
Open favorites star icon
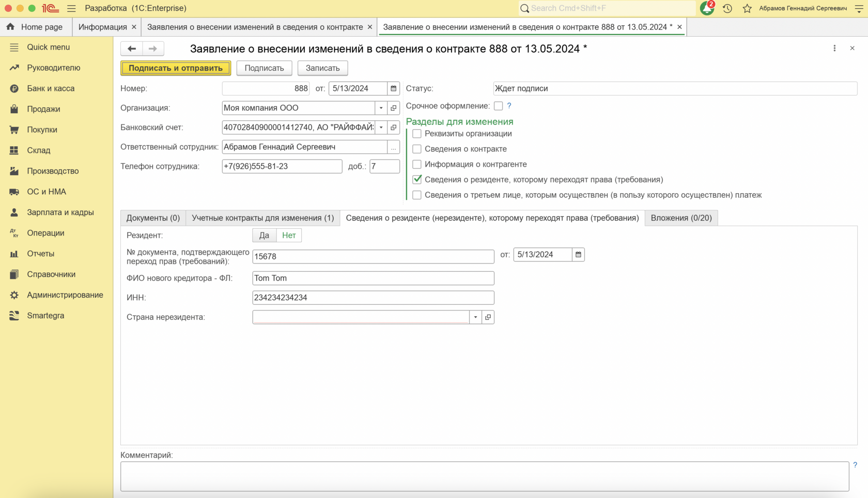tap(747, 8)
